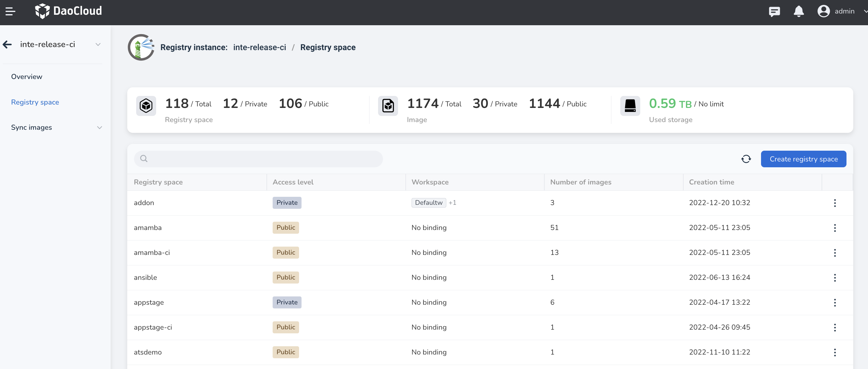Toggle the hamburger navigation menu
The width and height of the screenshot is (868, 369).
[x=10, y=11]
